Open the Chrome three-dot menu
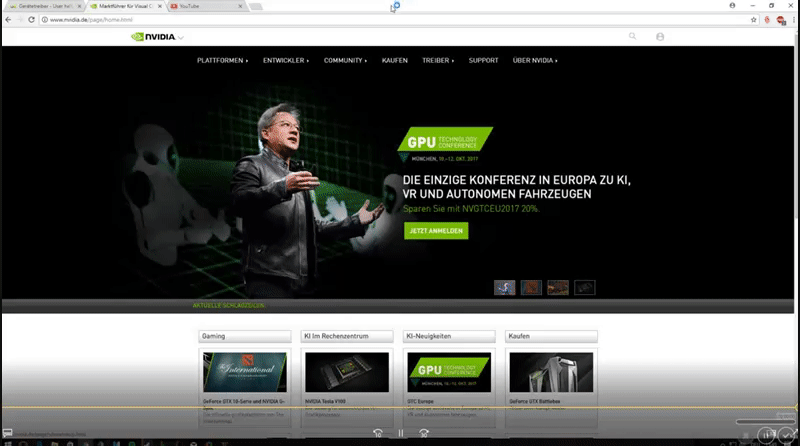 pyautogui.click(x=794, y=19)
